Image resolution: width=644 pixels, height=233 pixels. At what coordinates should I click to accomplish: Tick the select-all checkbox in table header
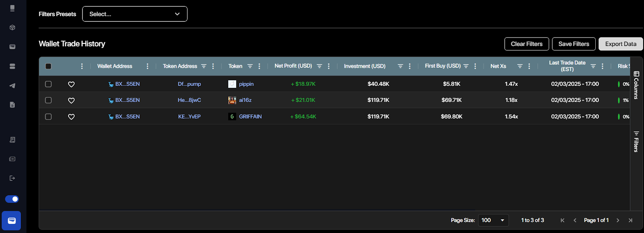tap(48, 66)
